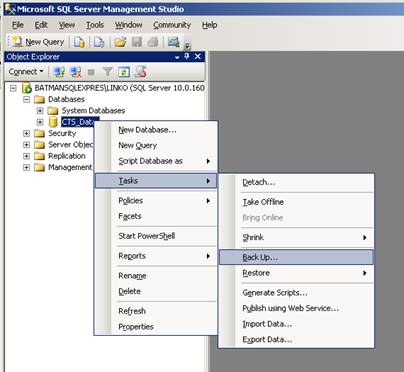Click the Disconnect server icon
This screenshot has width=404, height=372.
pos(76,72)
